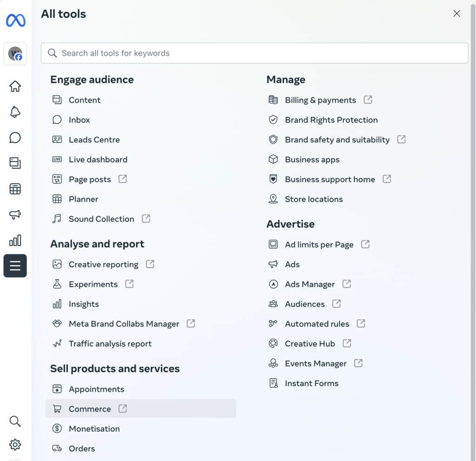Open the Insights bar-chart icon
This screenshot has width=476, height=461.
(15, 240)
